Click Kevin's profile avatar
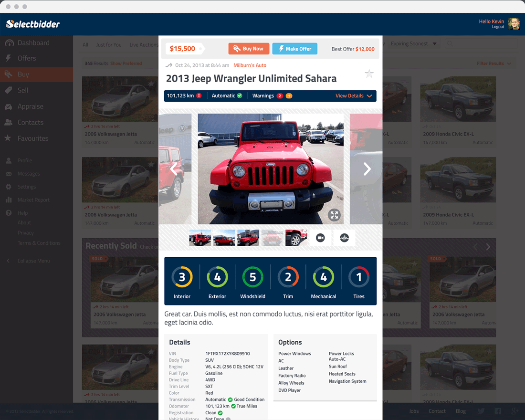The width and height of the screenshot is (525, 420). click(x=514, y=24)
